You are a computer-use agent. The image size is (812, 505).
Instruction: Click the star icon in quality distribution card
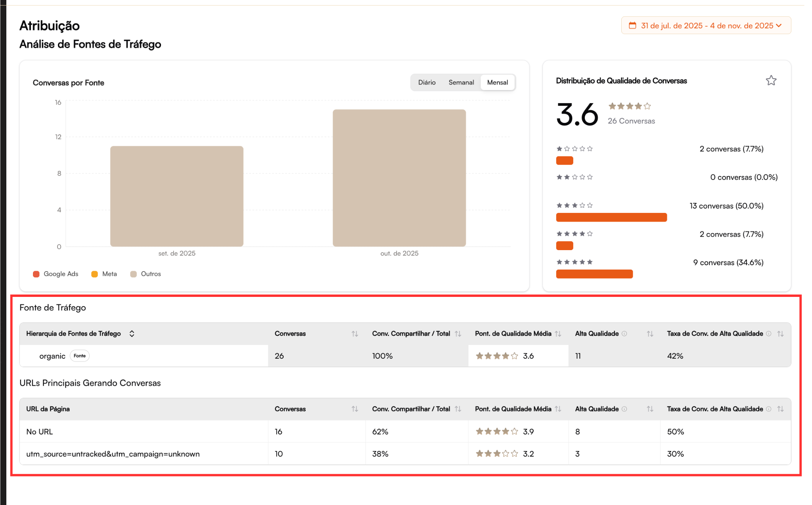point(771,80)
